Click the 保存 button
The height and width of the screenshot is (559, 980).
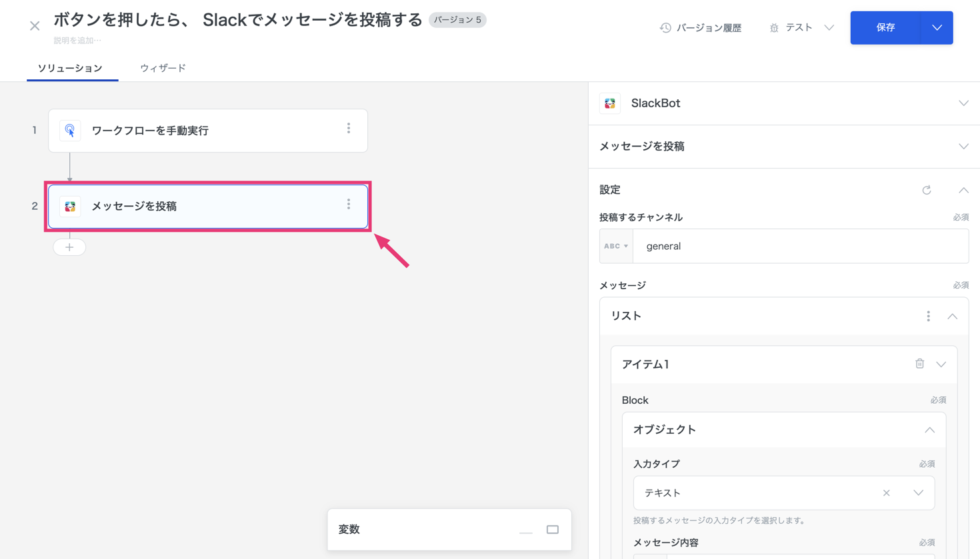885,28
